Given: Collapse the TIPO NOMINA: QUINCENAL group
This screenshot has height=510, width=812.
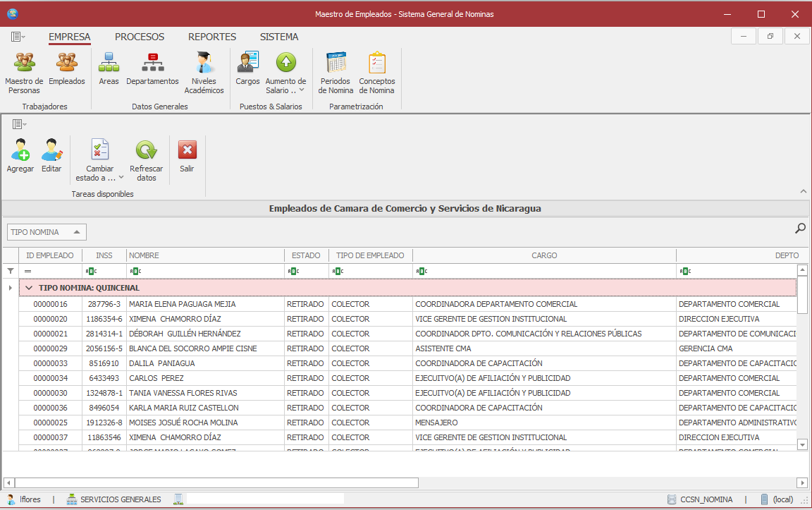Looking at the screenshot, I should point(29,288).
